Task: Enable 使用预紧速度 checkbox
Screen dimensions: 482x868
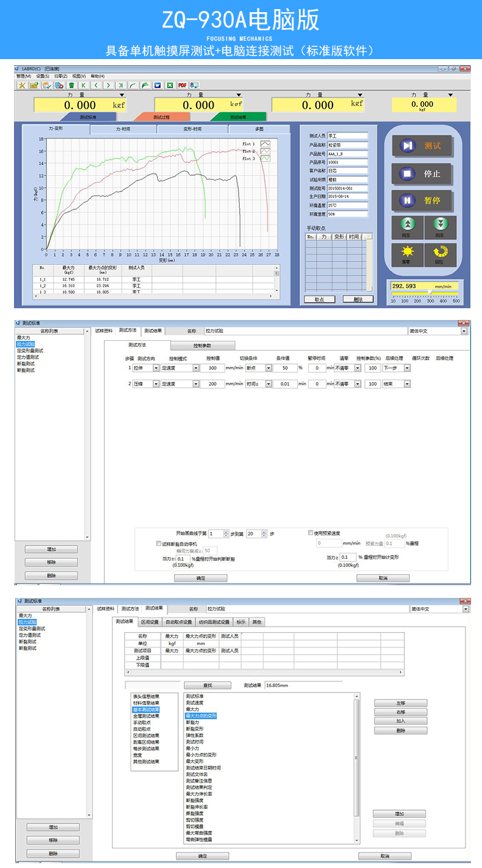Action: (x=311, y=533)
